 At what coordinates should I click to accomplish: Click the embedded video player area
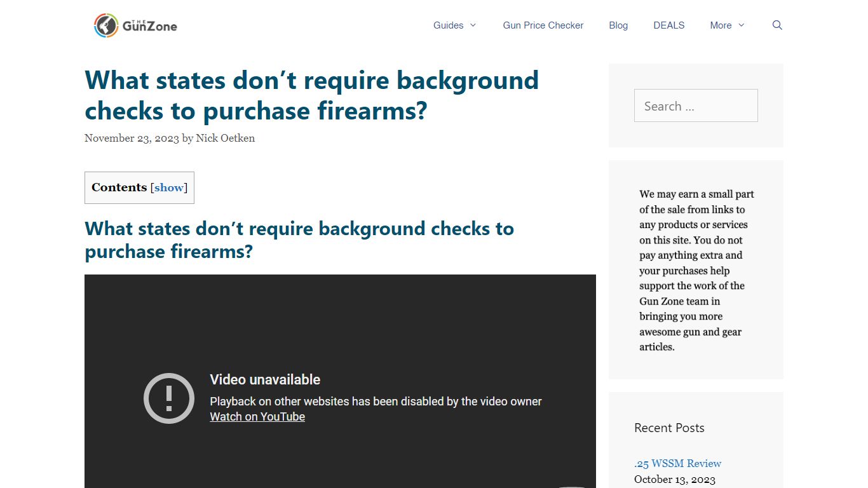(x=340, y=381)
